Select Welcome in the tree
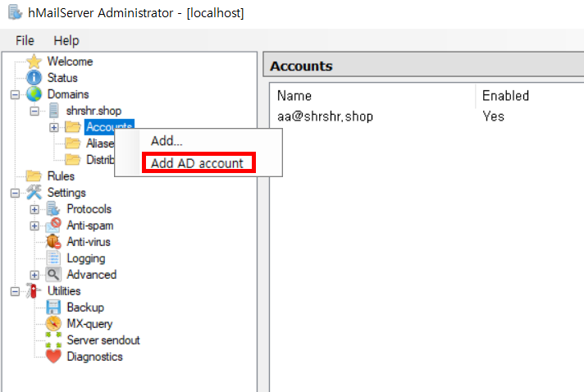The height and width of the screenshot is (392, 584). pos(70,62)
